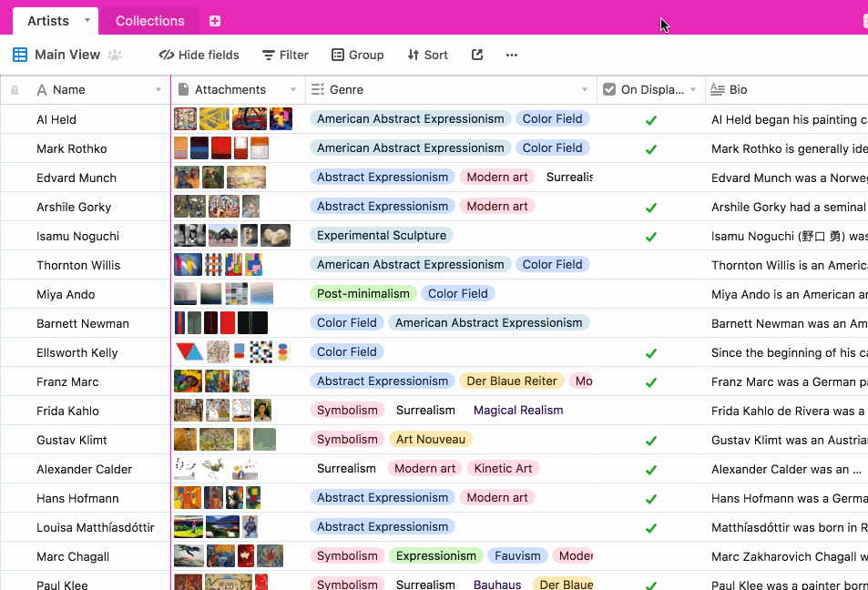Select the Artists tab
This screenshot has width=868, height=590.
click(x=48, y=21)
